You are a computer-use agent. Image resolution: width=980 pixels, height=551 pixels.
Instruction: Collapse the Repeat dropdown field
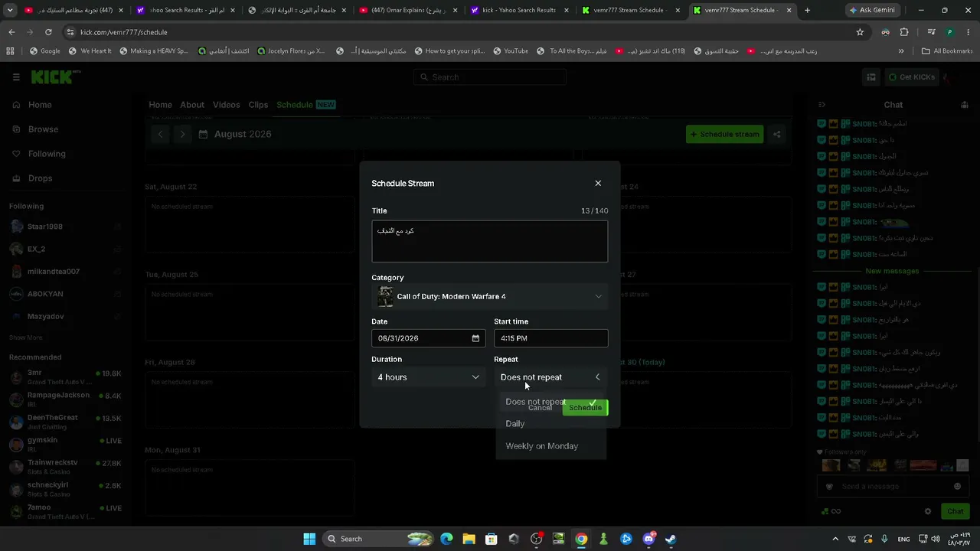pos(550,377)
